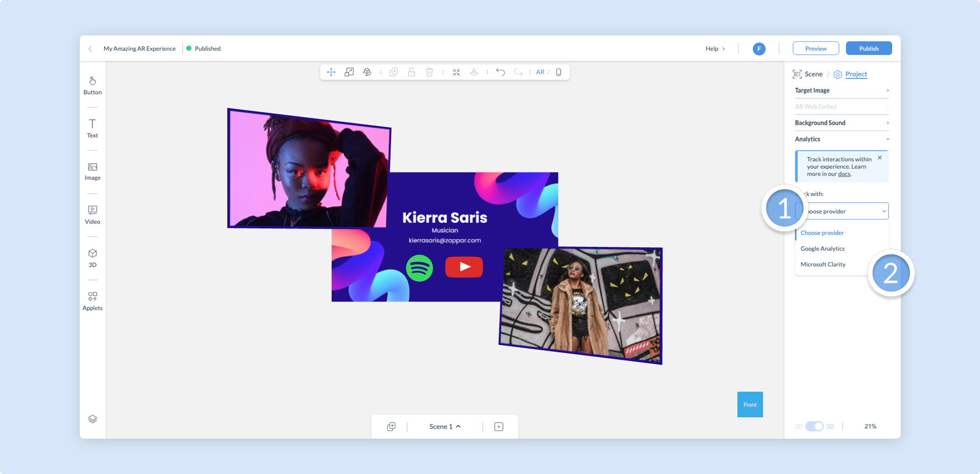
Task: Switch to the Project tab
Action: [x=856, y=74]
